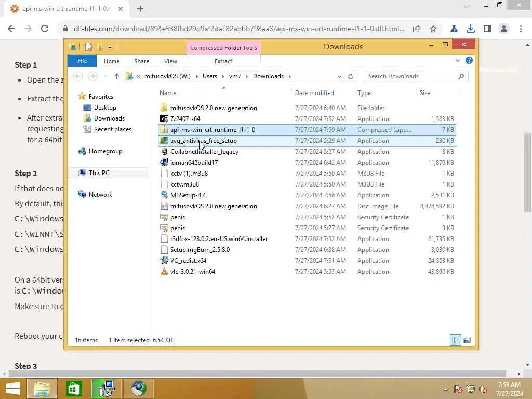532x399 pixels.
Task: Switch to the Home ribbon tab
Action: click(112, 61)
